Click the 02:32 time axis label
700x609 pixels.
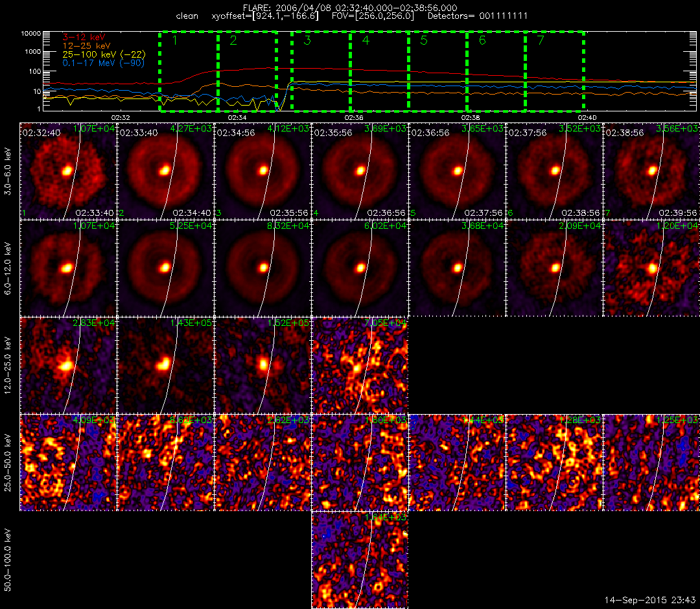pos(121,118)
